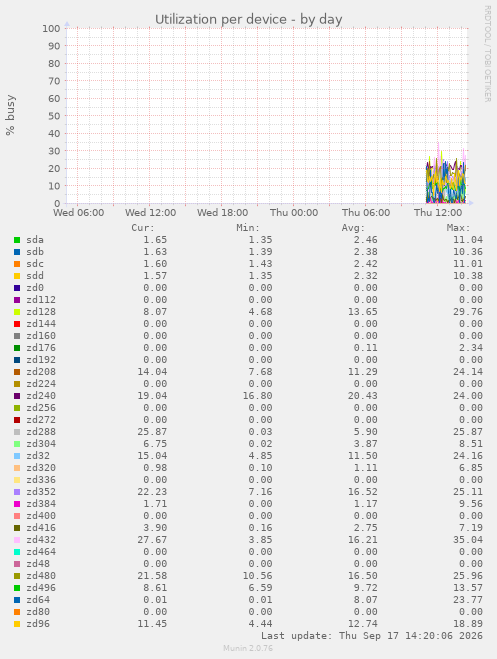Click the 'zd400' device label
This screenshot has height=659, width=497.
tap(41, 515)
